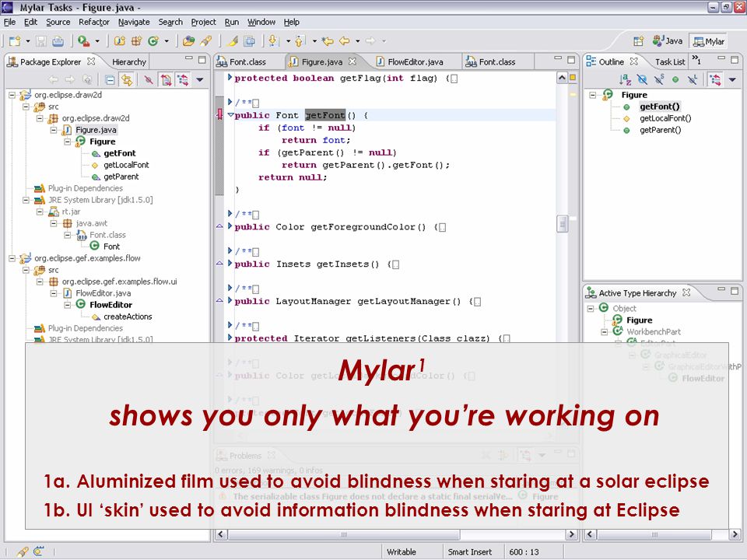Viewport: 747px width, 560px height.
Task: Click the Back navigation arrow in toolbar
Action: pos(345,41)
